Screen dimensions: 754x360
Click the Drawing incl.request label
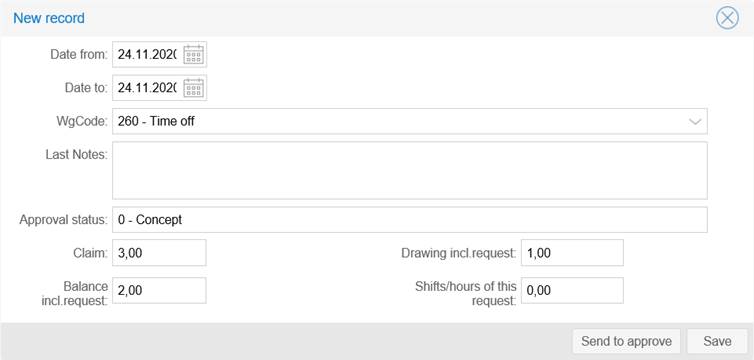[459, 253]
